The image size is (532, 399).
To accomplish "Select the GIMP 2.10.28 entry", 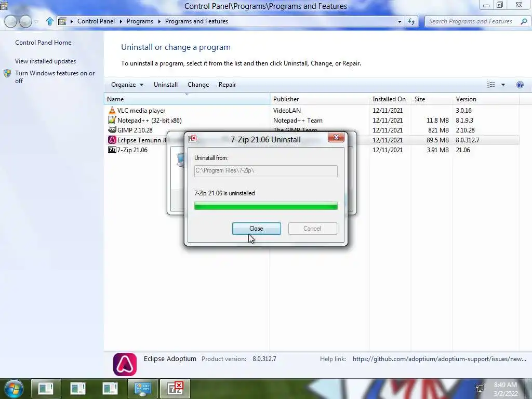I will 312,130.
